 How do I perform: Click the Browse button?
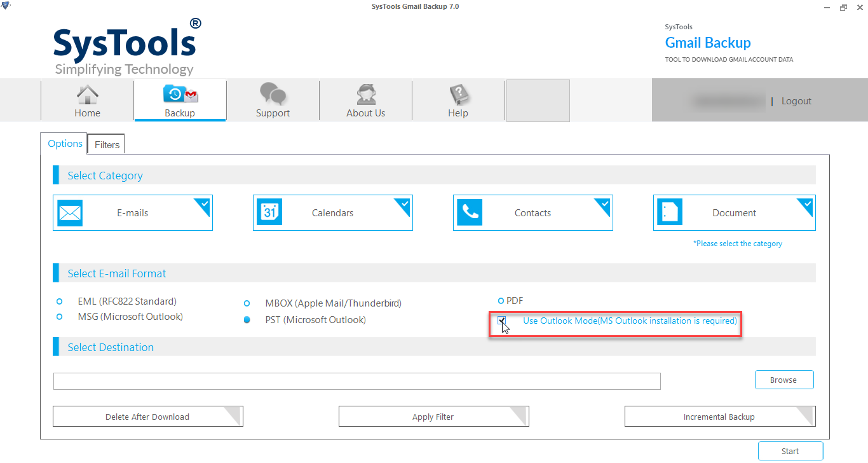[784, 380]
